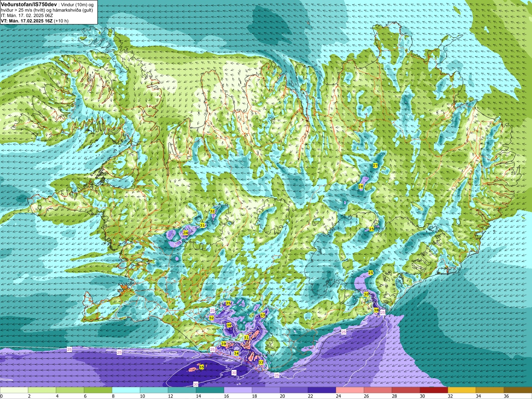Image resolution: width=532 pixels, height=399 pixels.
Task: Click the 'VT: Mán. 17.02.2025 16Z (+10 h)' line
Action: tap(35, 21)
